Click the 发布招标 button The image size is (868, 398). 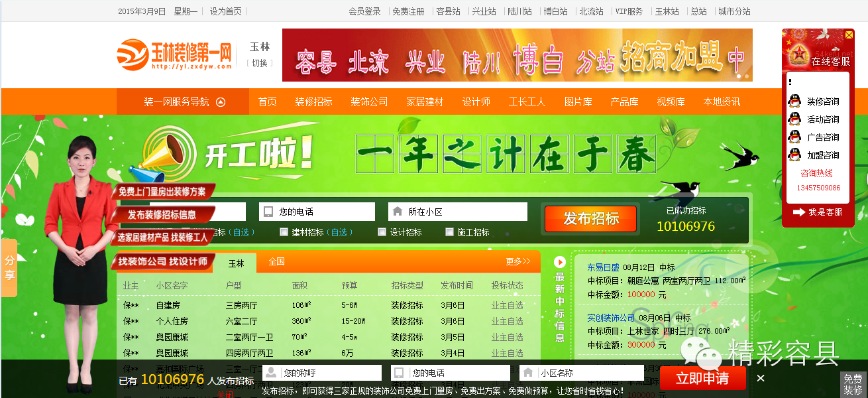591,219
